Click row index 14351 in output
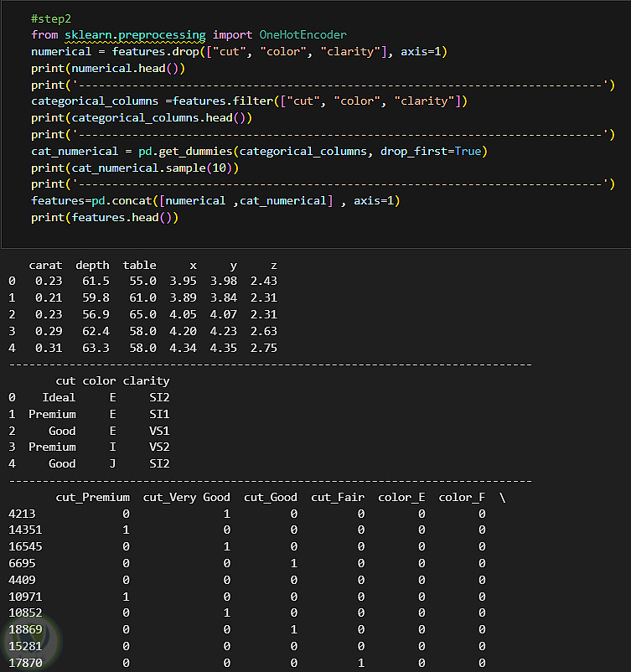Viewport: 631px width, 672px height. [25, 530]
